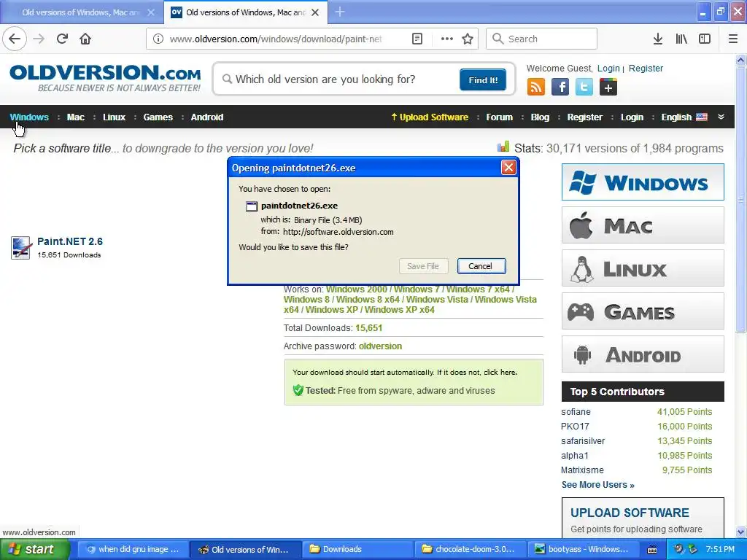This screenshot has height=560, width=747.
Task: Click the scrollbar down arrow
Action: (x=740, y=532)
